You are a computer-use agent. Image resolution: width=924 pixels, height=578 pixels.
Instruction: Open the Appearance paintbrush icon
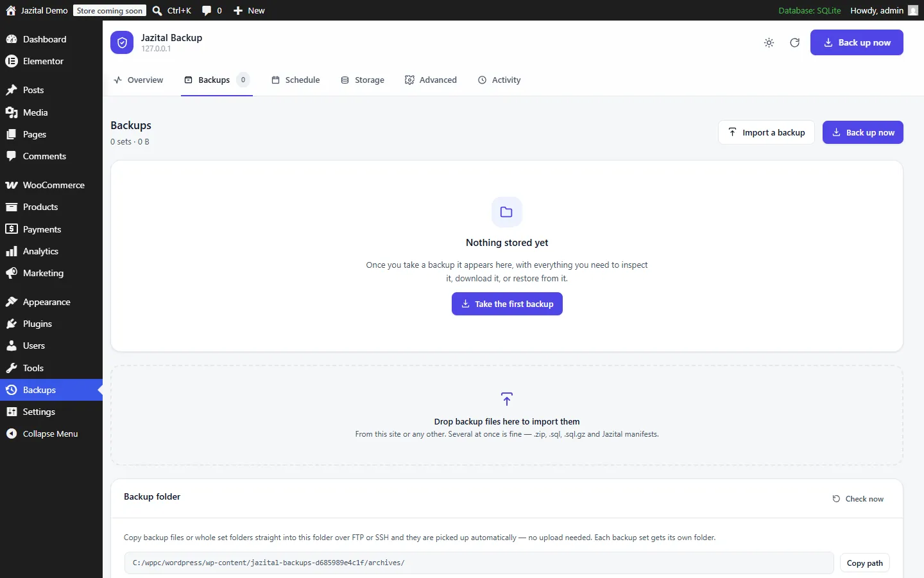pos(12,302)
